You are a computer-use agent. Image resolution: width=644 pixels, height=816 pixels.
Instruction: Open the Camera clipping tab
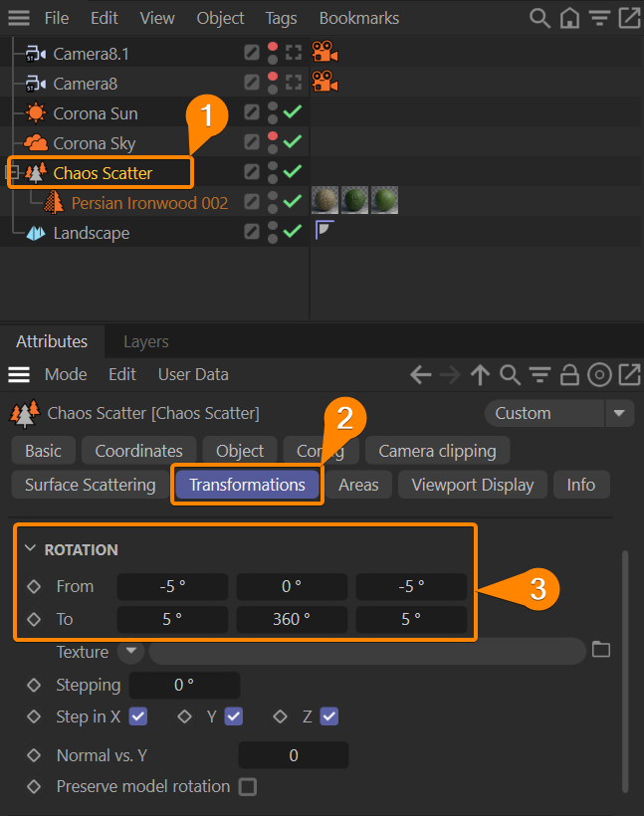(437, 451)
